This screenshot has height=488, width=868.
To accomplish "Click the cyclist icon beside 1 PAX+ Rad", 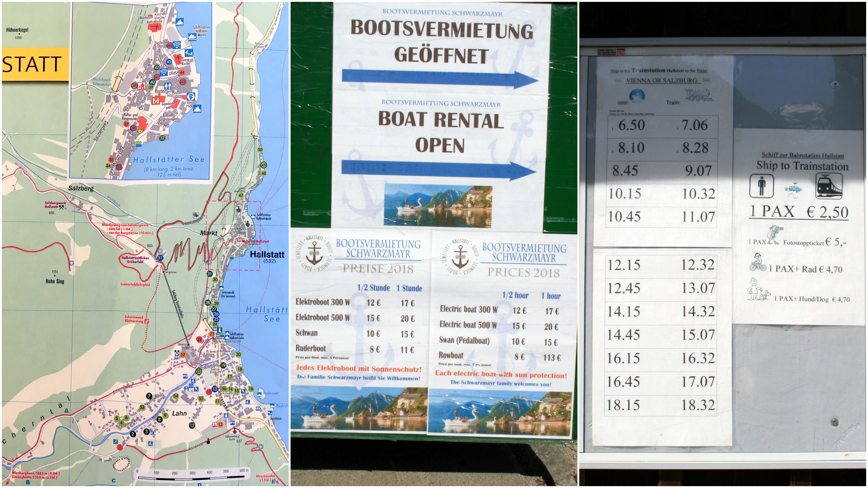I will point(758,263).
